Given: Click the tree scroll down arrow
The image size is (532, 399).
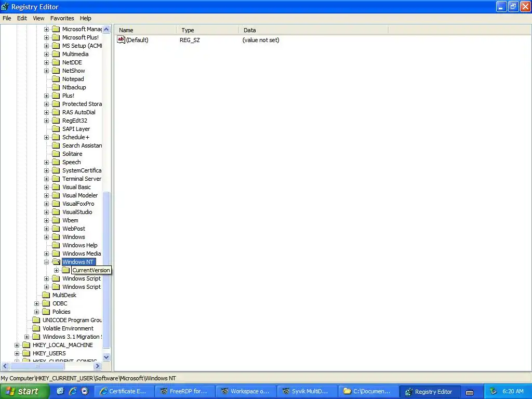Looking at the screenshot, I should (x=106, y=357).
